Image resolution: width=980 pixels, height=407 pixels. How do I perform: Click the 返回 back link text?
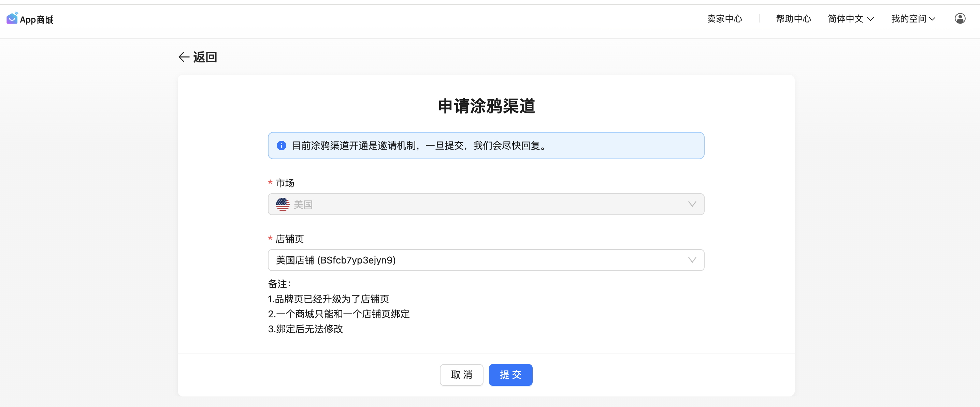coord(205,57)
